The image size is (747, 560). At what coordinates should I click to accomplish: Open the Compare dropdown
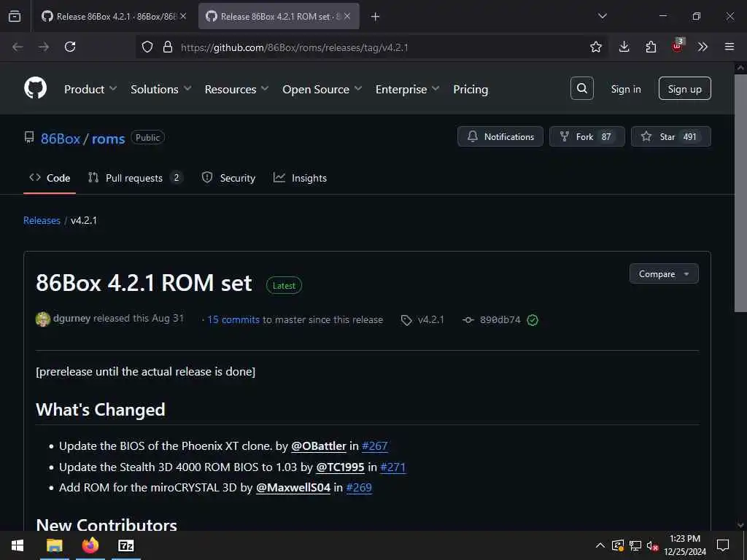(x=664, y=274)
